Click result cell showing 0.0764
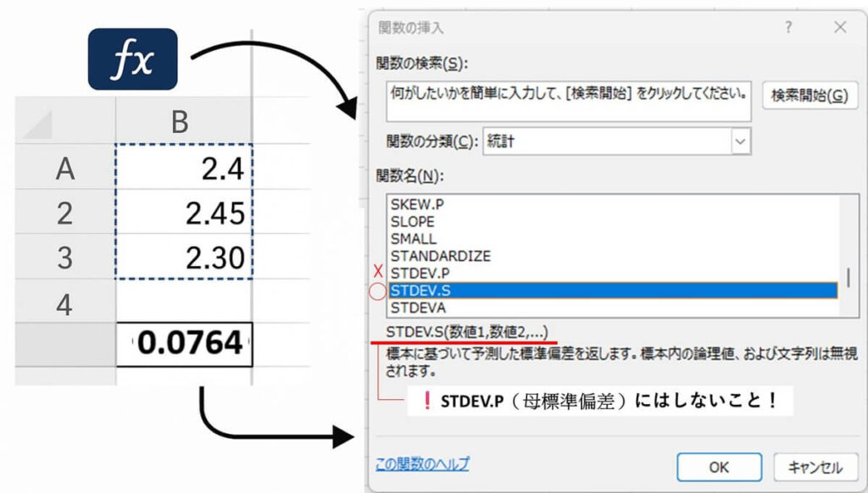 [184, 344]
